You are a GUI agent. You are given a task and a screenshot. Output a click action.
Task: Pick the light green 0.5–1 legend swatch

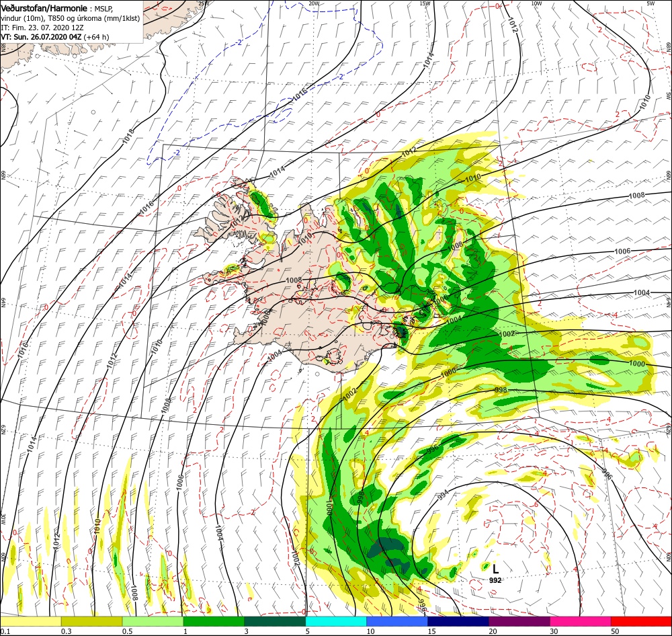[x=153, y=621]
